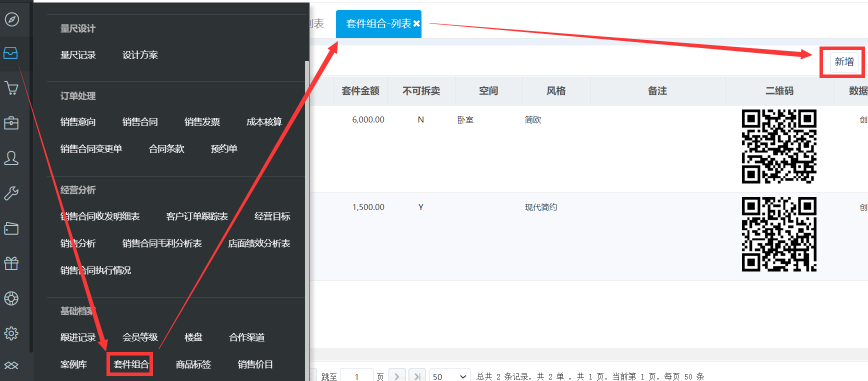Jump to last page arrow

point(417,376)
